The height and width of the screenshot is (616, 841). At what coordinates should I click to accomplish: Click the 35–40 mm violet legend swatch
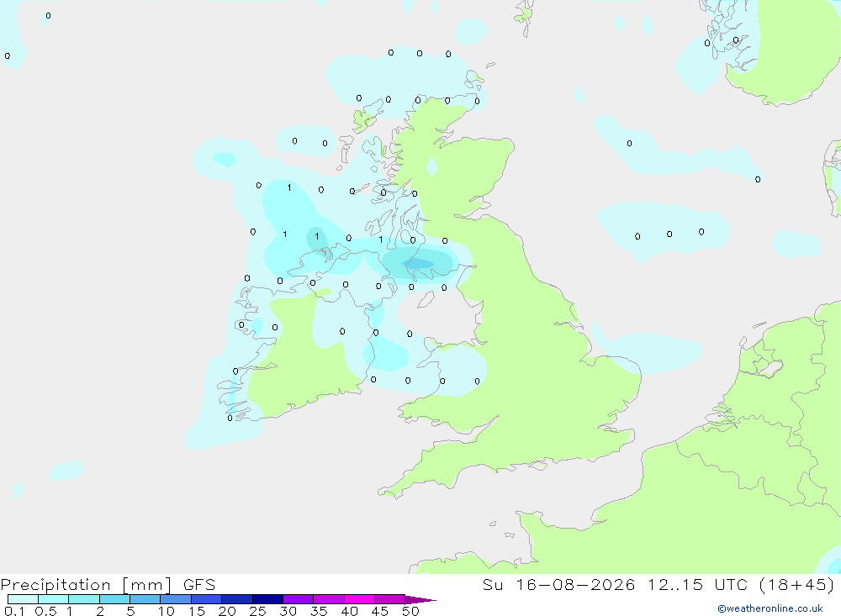(x=329, y=599)
